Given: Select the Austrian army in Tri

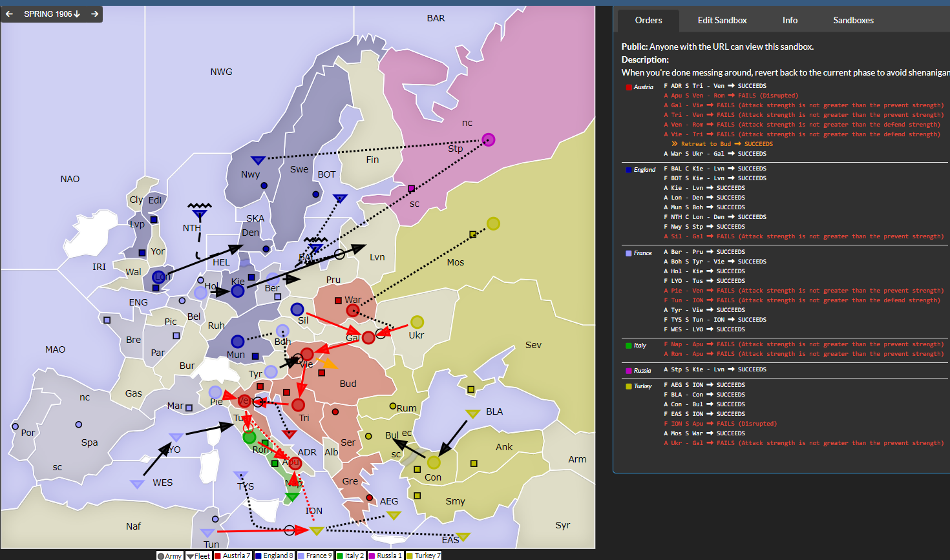Looking at the screenshot, I should pos(298,405).
